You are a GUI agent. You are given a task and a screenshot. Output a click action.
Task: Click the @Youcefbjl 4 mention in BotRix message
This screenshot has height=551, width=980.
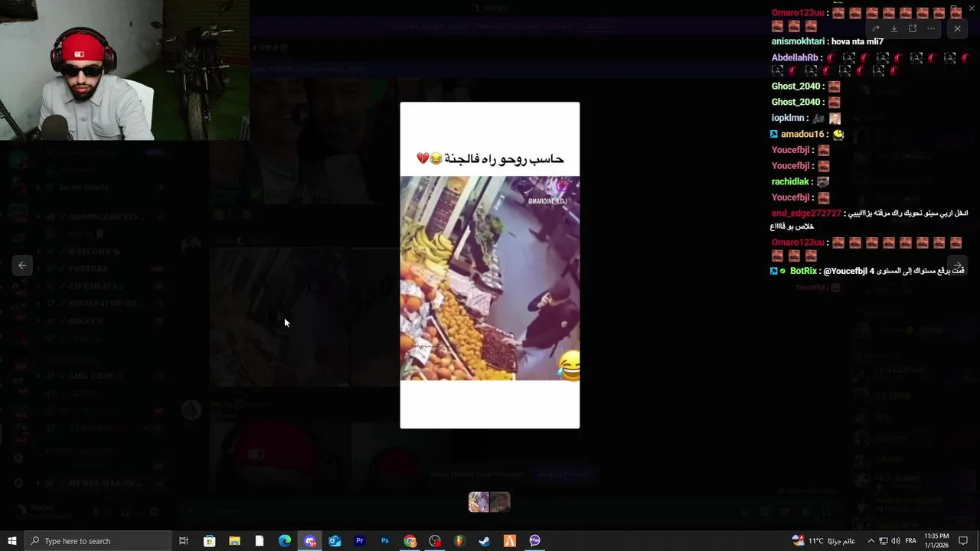(x=848, y=271)
